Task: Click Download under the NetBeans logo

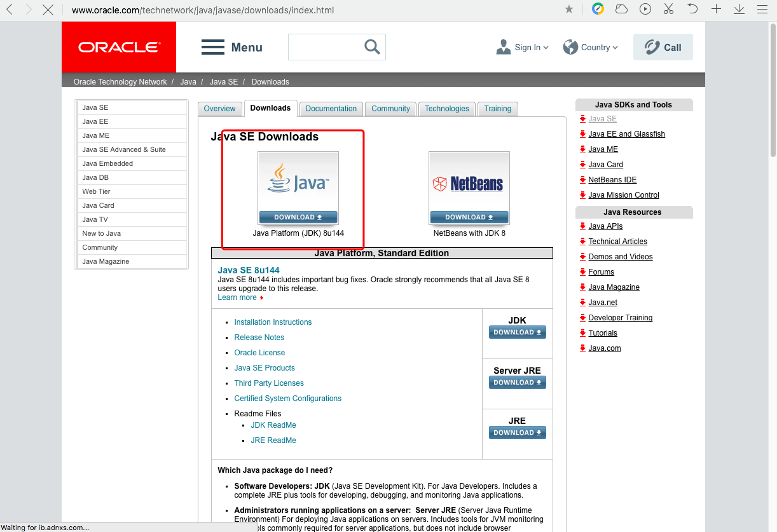Action: click(469, 217)
